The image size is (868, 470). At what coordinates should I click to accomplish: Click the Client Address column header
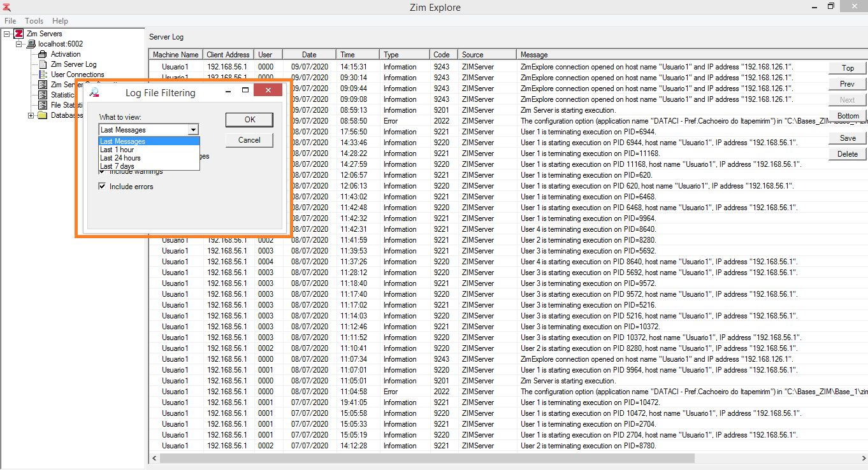tap(228, 55)
